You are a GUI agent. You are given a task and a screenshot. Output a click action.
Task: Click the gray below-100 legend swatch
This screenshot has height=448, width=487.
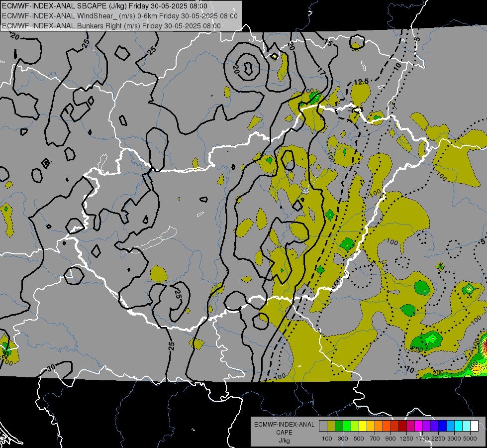click(x=323, y=426)
